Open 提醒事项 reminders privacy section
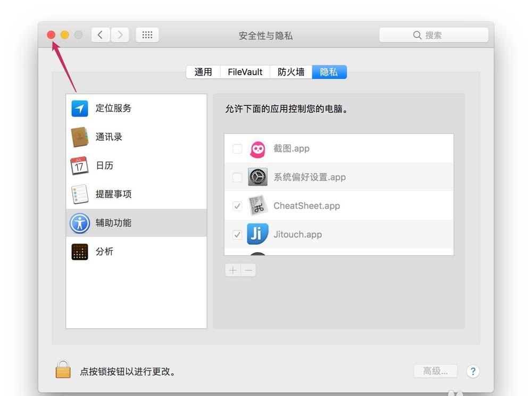This screenshot has width=532, height=396. pos(80,194)
